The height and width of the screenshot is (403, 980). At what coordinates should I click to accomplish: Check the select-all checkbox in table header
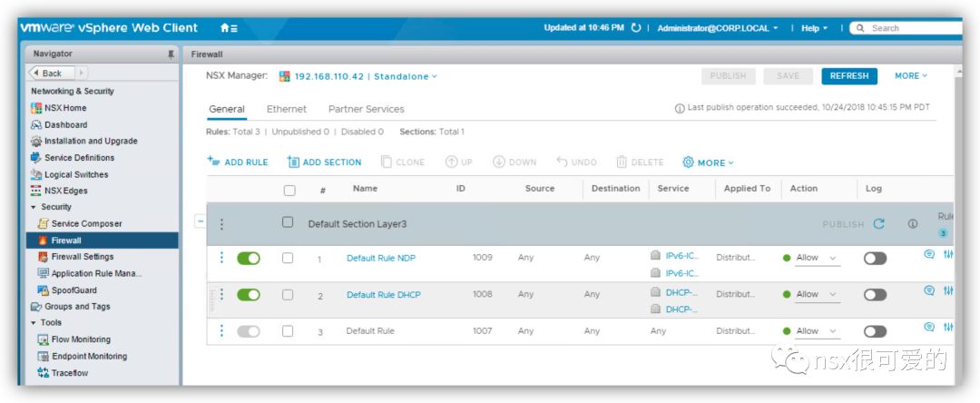(289, 191)
